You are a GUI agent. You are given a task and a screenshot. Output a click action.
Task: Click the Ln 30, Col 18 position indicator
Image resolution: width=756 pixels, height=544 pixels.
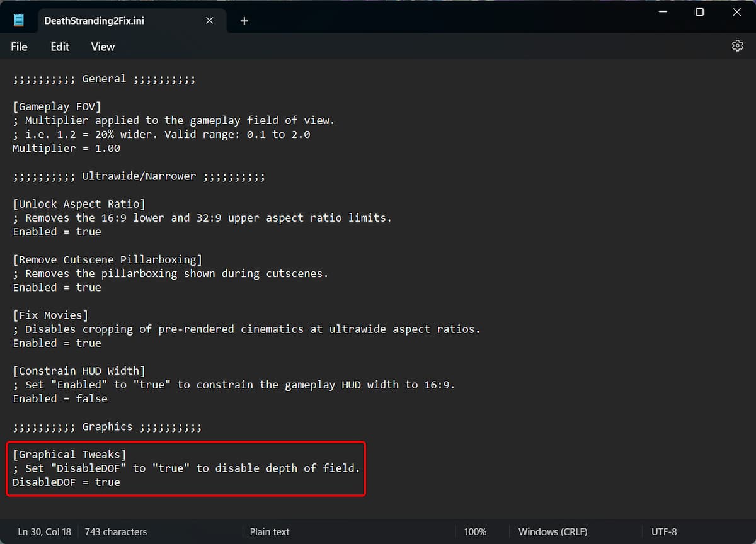[x=44, y=531]
